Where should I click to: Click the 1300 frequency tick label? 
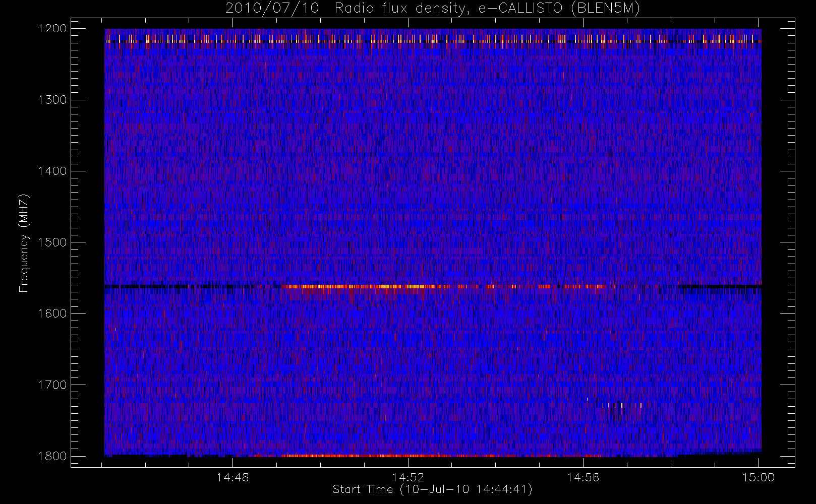coord(52,100)
